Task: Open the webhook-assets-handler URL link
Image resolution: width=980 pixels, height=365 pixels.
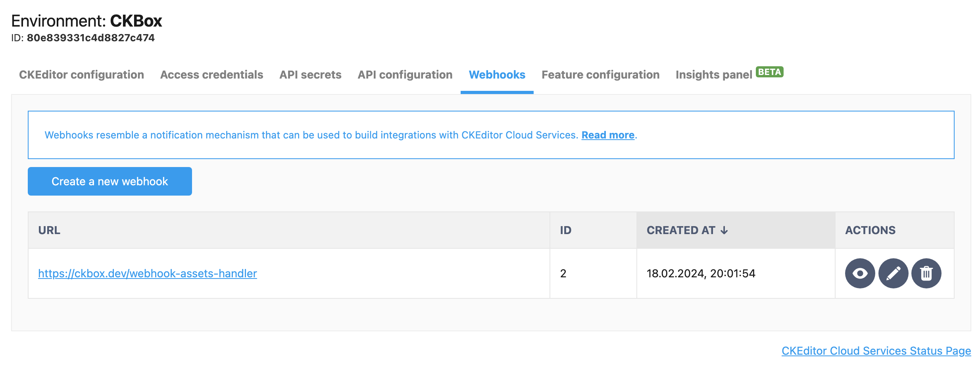Action: (x=148, y=273)
